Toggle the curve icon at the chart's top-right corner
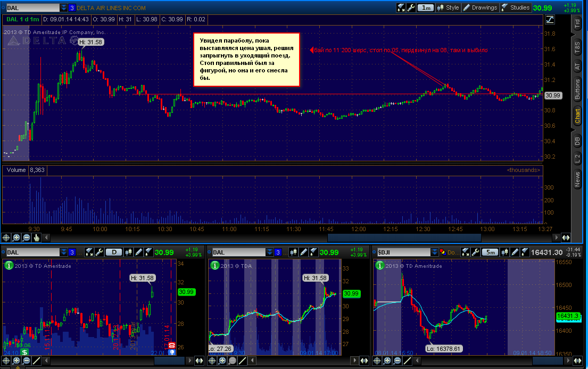The height and width of the screenshot is (369, 588). tap(550, 20)
